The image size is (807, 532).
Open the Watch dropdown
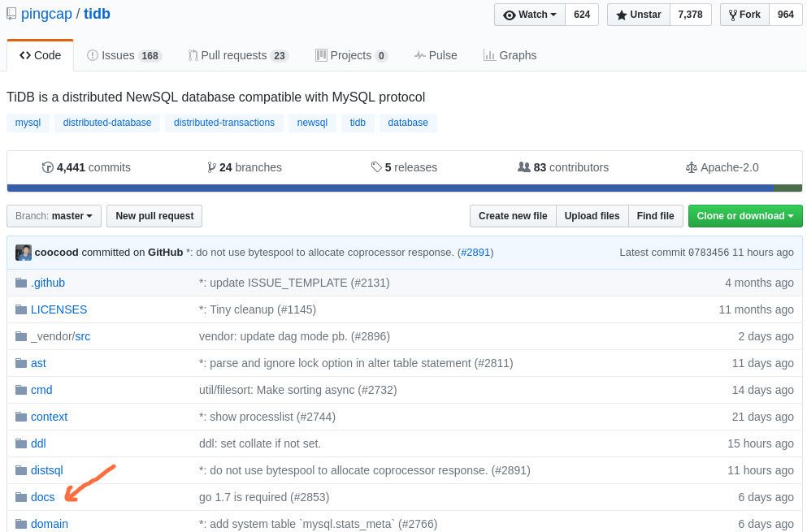click(x=530, y=14)
